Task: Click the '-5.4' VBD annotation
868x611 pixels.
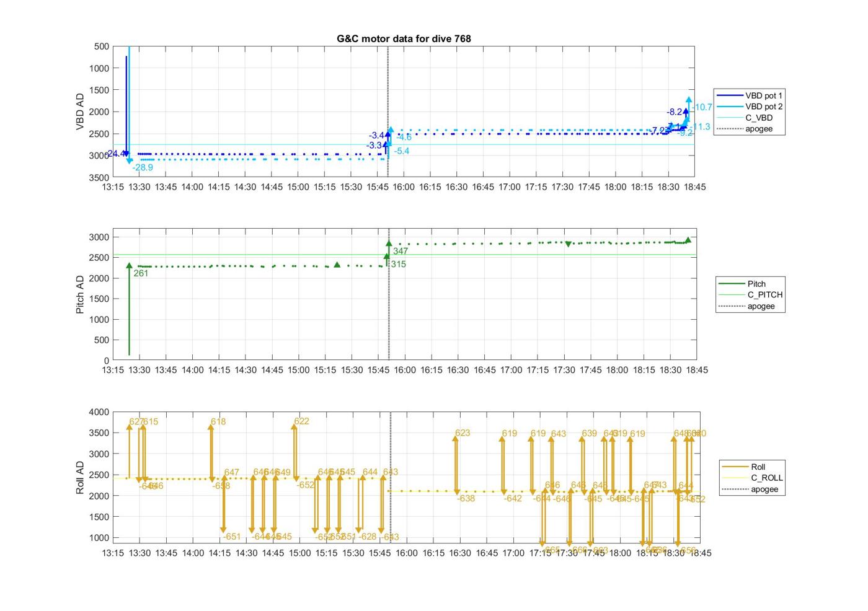Action: (402, 151)
